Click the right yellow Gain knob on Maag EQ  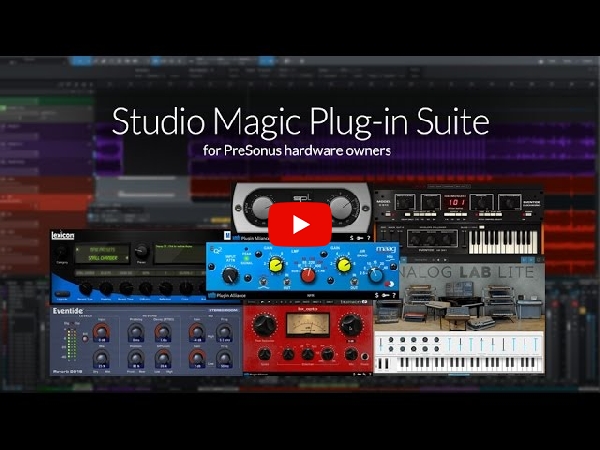(x=343, y=265)
